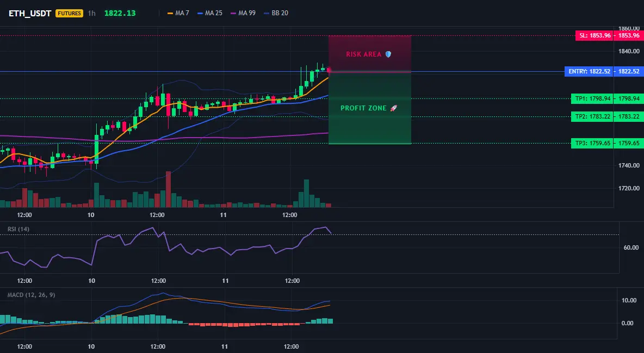644x353 pixels.
Task: Click the RISK AREA text label
Action: coord(363,54)
